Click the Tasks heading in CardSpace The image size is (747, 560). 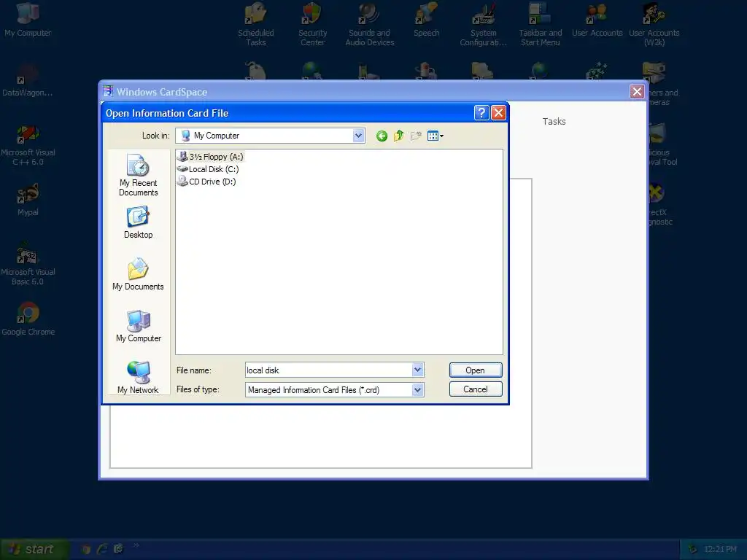point(554,122)
